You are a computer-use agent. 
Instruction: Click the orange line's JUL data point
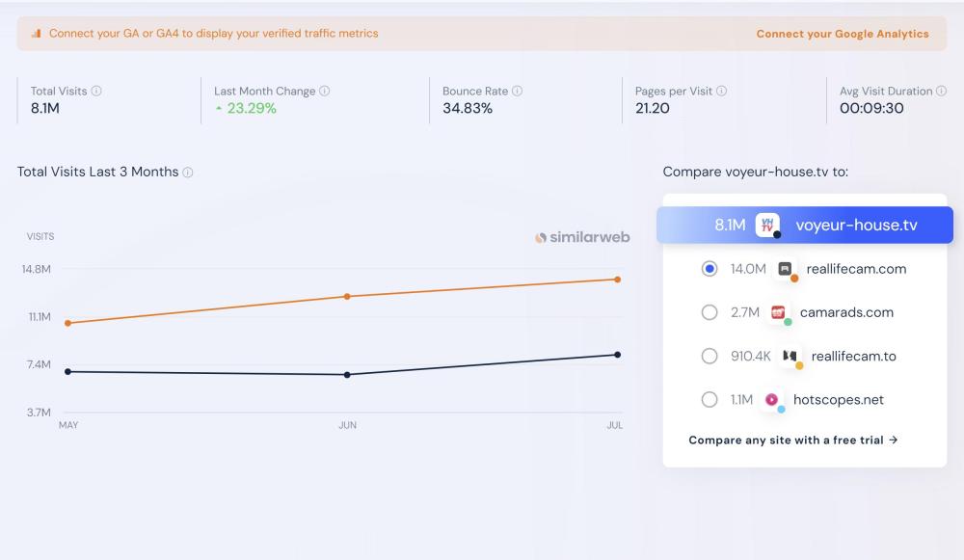pos(617,280)
